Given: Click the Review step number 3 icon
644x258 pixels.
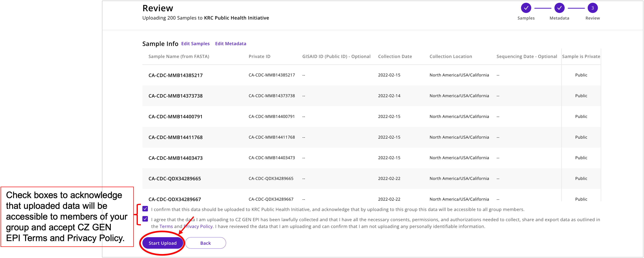Looking at the screenshot, I should coord(592,8).
